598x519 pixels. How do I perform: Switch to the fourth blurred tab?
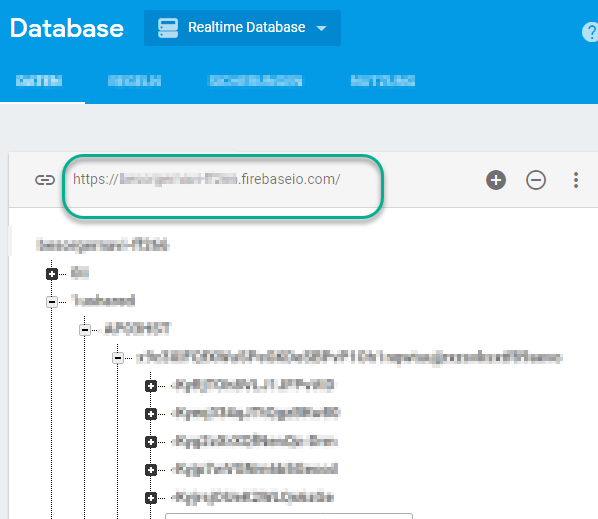click(383, 81)
